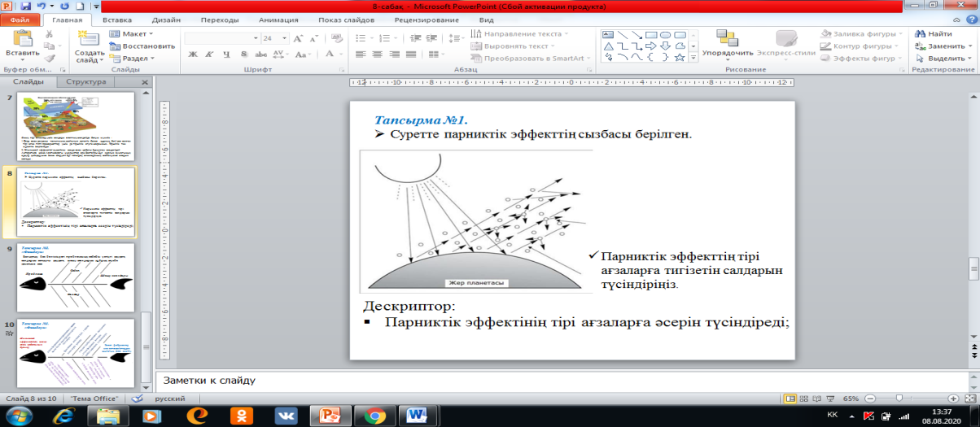The image size is (980, 427).
Task: Open Chrome from the taskbar
Action: 375,415
